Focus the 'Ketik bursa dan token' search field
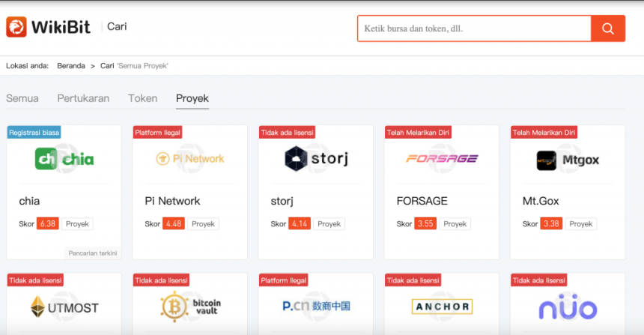644x335 pixels. (473, 29)
